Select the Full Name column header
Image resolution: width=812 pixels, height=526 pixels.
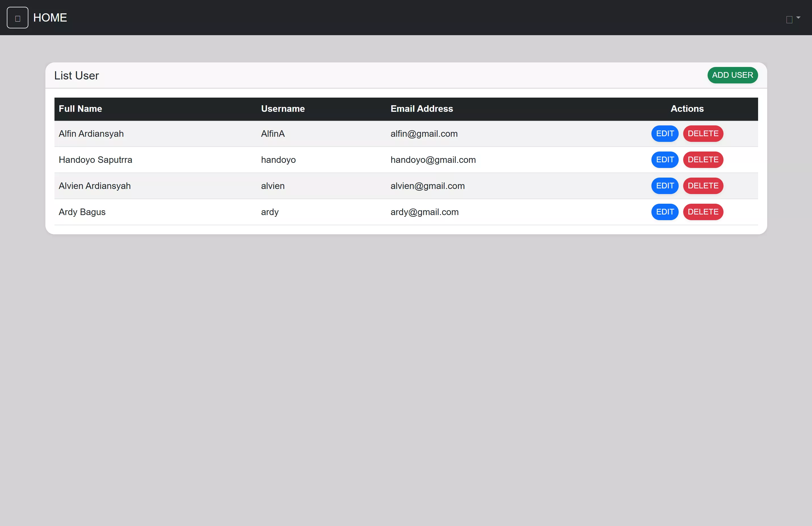(81, 109)
